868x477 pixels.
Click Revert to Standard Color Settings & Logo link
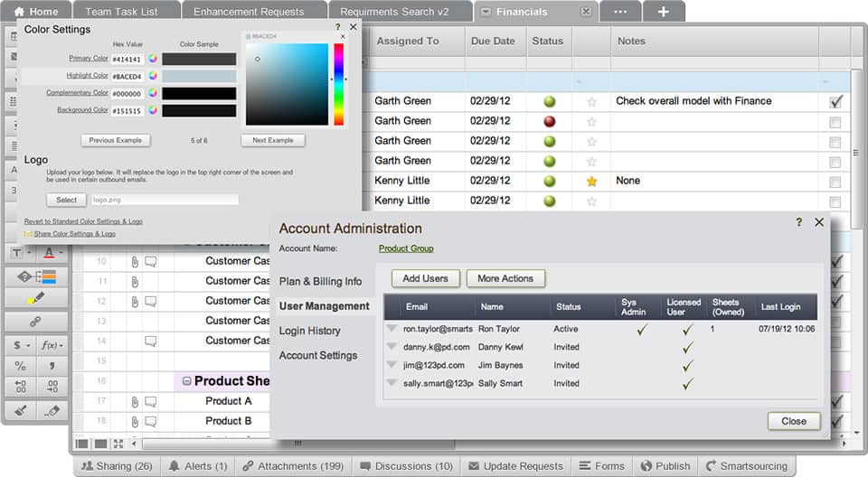point(83,221)
